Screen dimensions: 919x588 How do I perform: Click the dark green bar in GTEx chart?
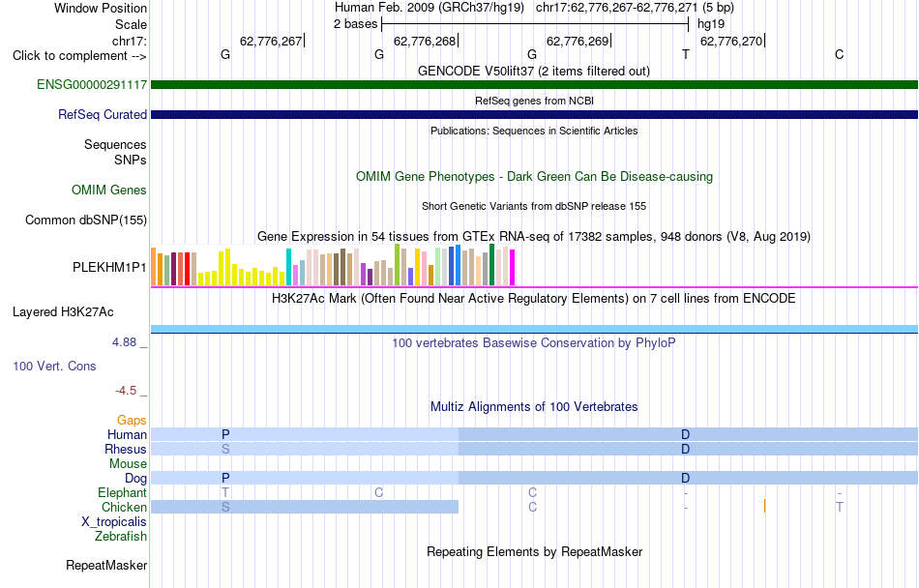pos(491,265)
